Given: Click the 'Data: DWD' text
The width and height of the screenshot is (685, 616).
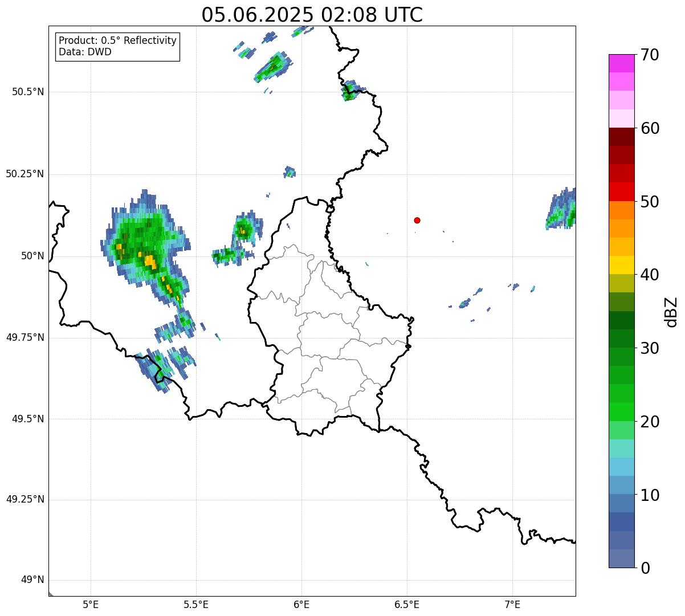Looking at the screenshot, I should pos(85,52).
